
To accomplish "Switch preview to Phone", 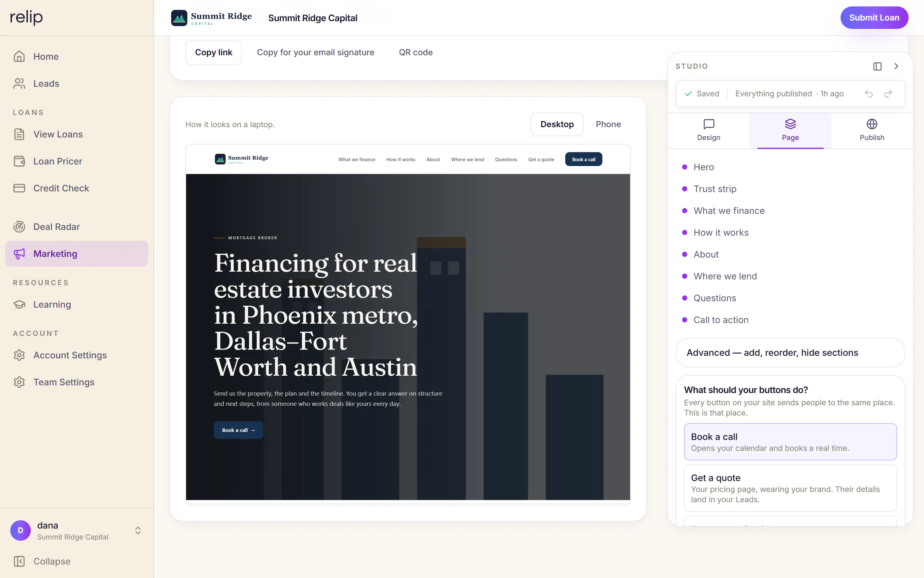I will pos(608,124).
